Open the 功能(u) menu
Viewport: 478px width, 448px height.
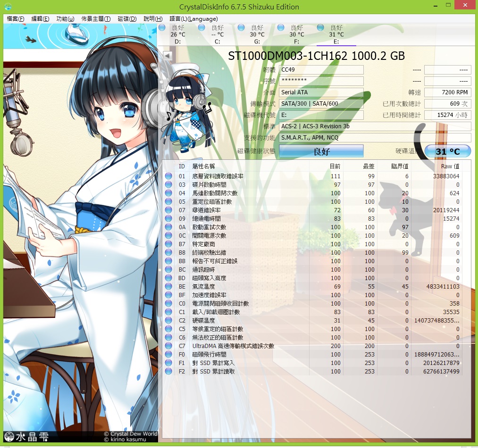coord(65,18)
